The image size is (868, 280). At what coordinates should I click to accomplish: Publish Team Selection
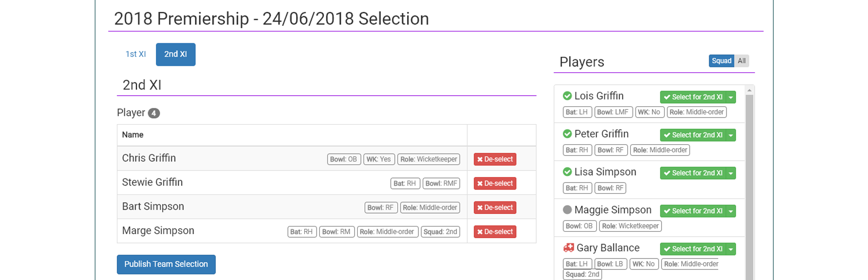coord(166,264)
